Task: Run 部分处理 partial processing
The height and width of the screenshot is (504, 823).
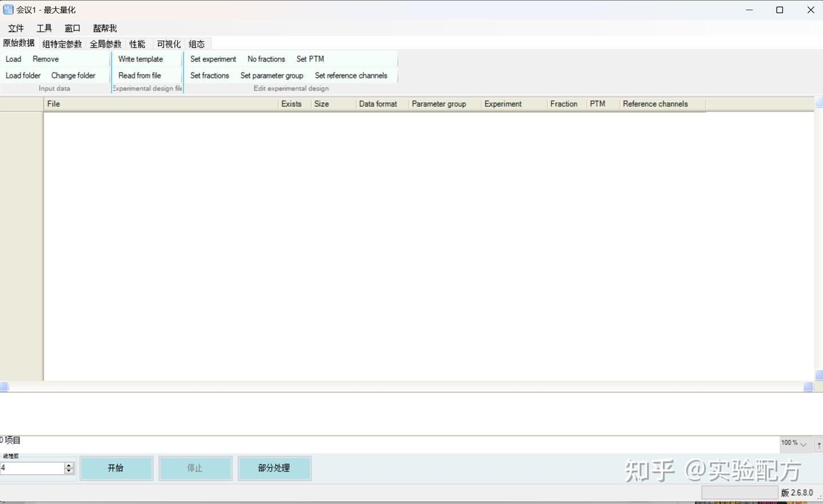Action: (274, 467)
